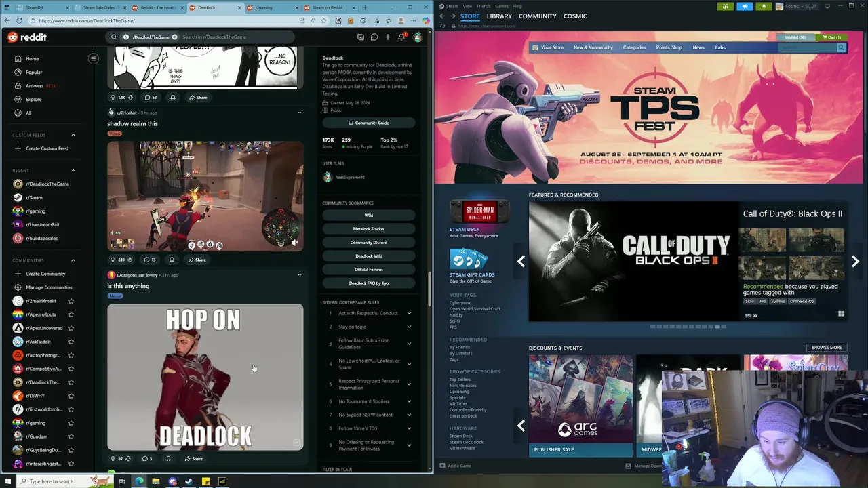Go to the next Steam featured game
Screen dimensions: 868x488
[x=855, y=262]
